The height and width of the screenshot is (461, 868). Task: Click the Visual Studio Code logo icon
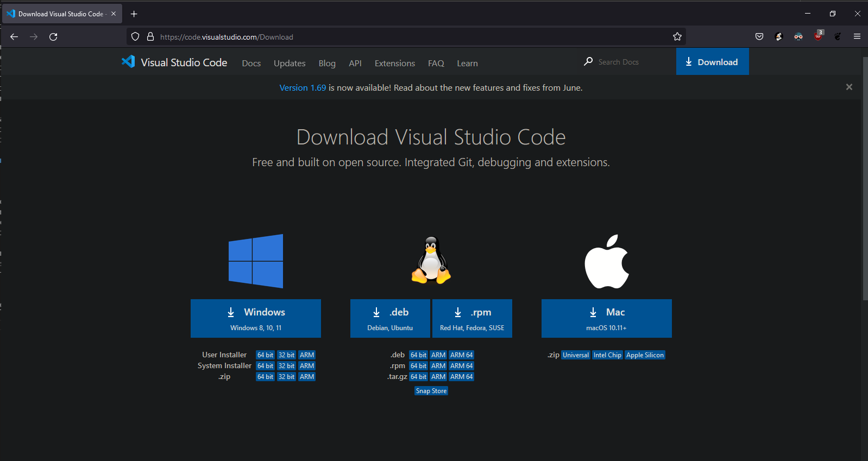[x=128, y=62]
